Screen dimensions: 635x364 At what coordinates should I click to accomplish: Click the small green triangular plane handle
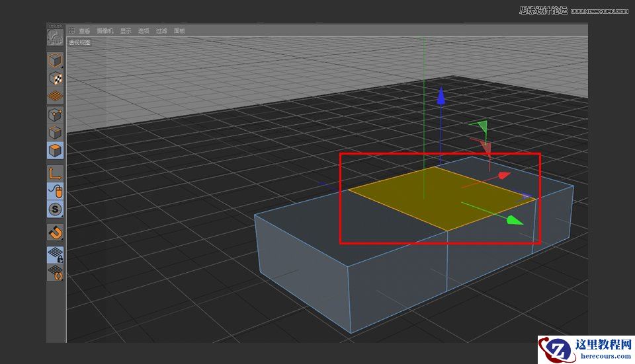pyautogui.click(x=482, y=127)
